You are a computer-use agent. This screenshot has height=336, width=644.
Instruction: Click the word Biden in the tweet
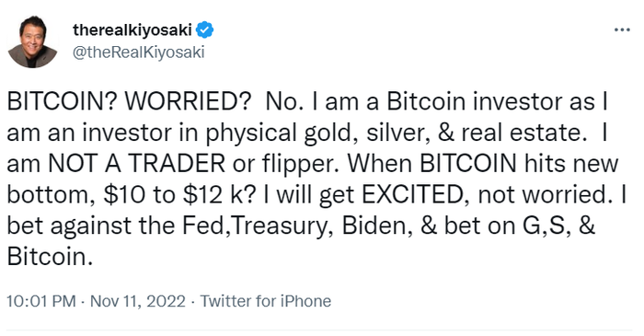(x=376, y=226)
